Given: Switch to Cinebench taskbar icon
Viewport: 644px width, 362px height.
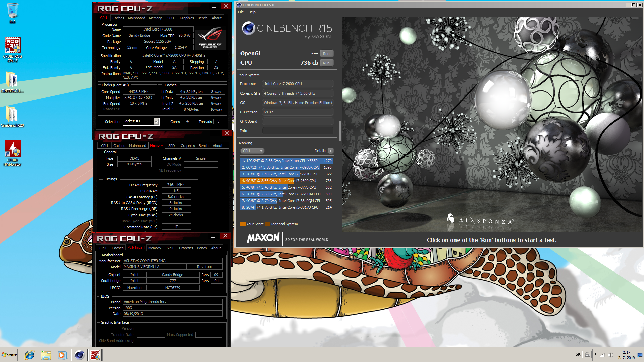Looking at the screenshot, I should [79, 355].
